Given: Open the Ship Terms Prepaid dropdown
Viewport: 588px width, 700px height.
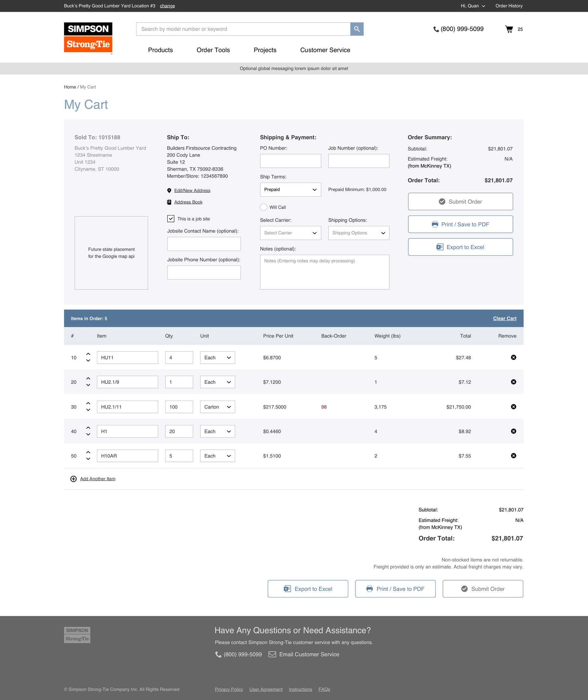Looking at the screenshot, I should 290,190.
